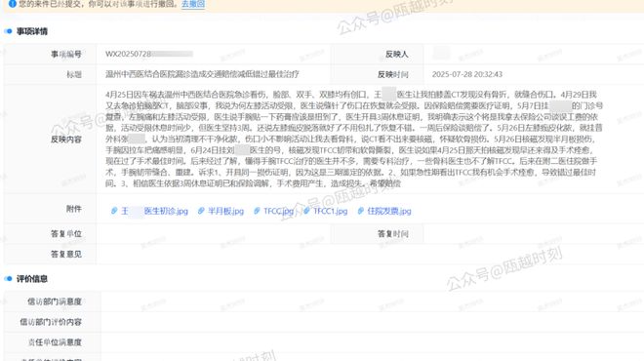Click the 去撤回 link in the notice banner
Screen dimensions: 644x361
pyautogui.click(x=193, y=4)
